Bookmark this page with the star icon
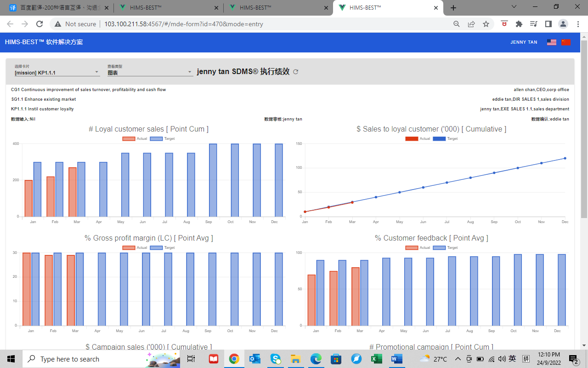The height and width of the screenshot is (368, 588). click(x=486, y=24)
